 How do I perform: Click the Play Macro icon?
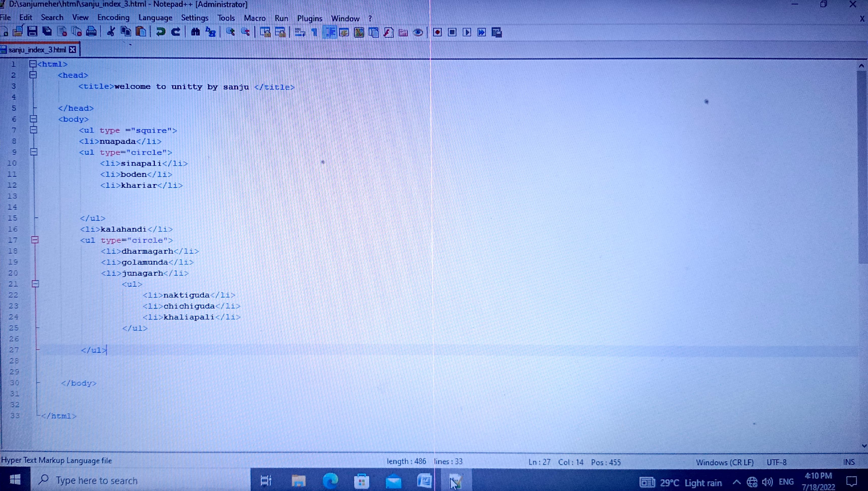tap(467, 32)
